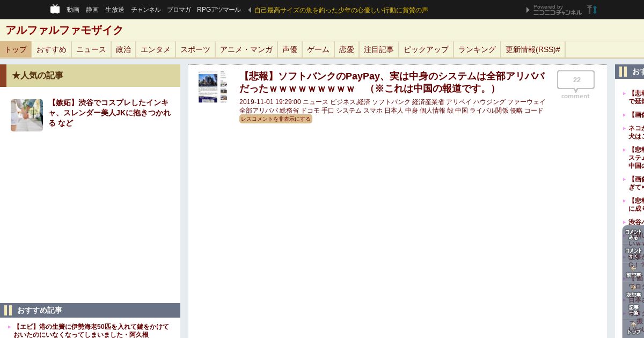
Task: Click the Shibuya cosplay article thumbnail
Action: (x=27, y=115)
